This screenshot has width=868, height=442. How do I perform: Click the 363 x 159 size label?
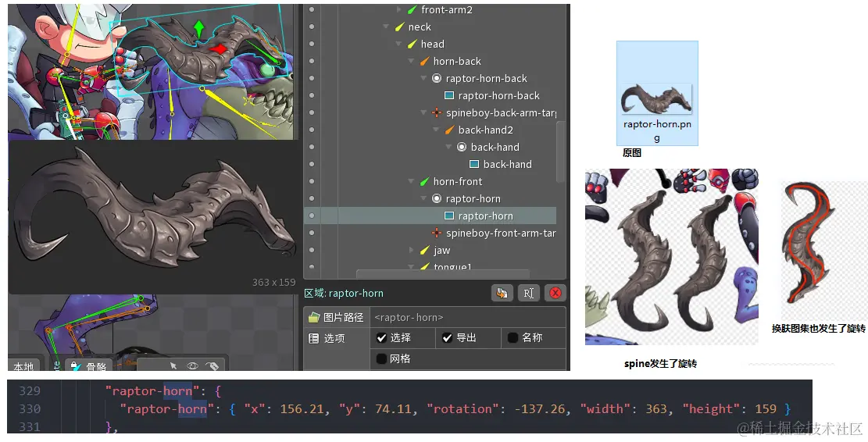pyautogui.click(x=274, y=282)
